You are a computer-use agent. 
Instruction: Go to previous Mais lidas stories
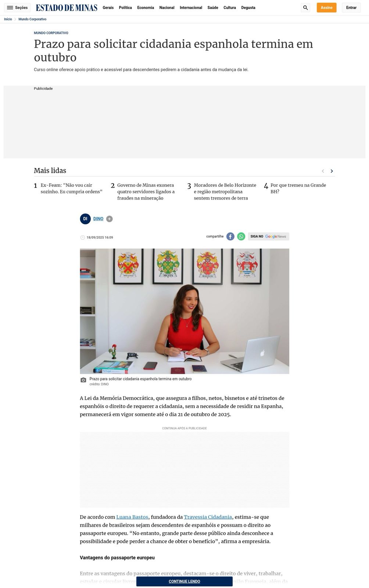(323, 171)
